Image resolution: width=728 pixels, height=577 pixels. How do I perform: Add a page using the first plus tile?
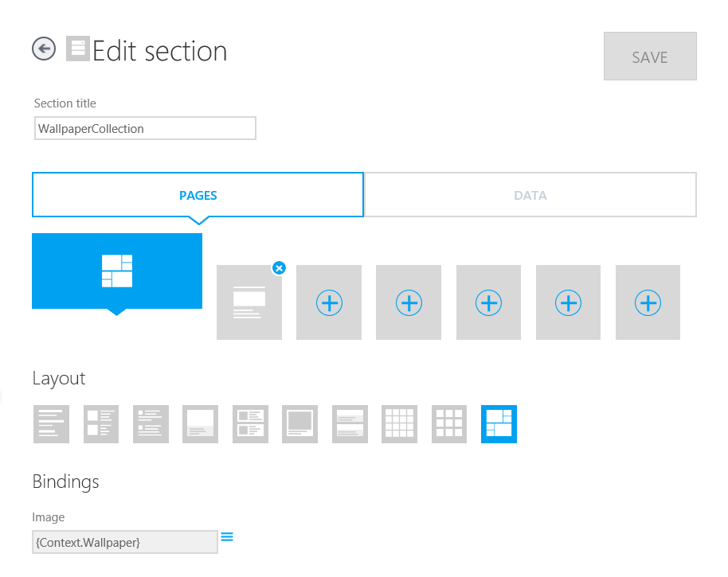[329, 303]
